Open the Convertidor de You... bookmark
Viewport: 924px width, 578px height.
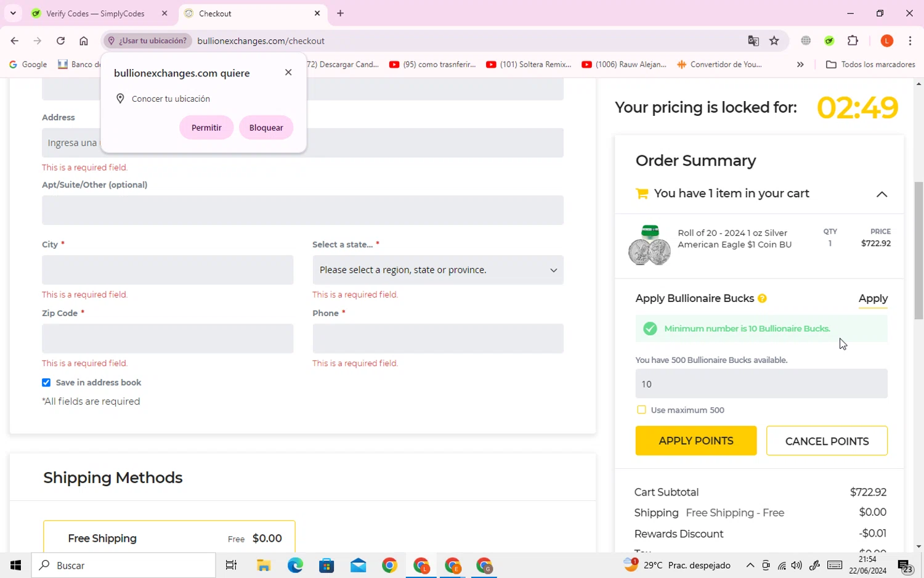(719, 64)
